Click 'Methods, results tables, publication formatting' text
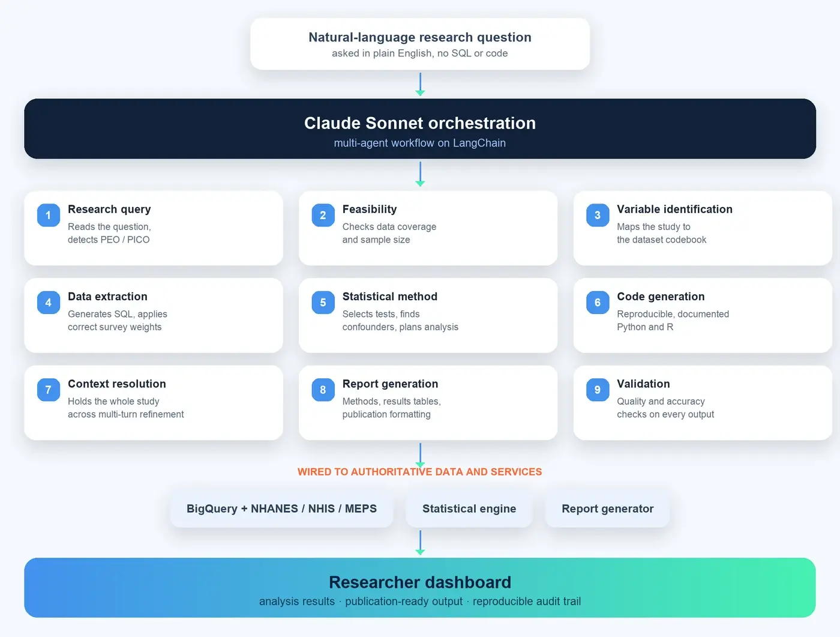The width and height of the screenshot is (840, 637). click(391, 408)
